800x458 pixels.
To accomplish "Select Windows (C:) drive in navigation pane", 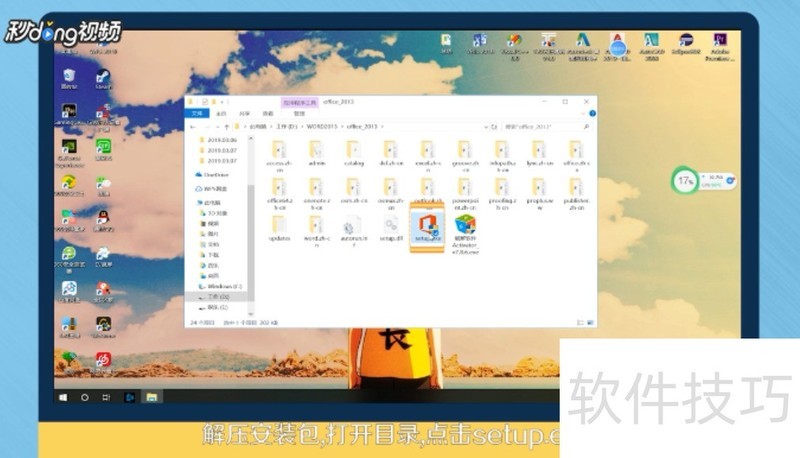I will point(220,287).
